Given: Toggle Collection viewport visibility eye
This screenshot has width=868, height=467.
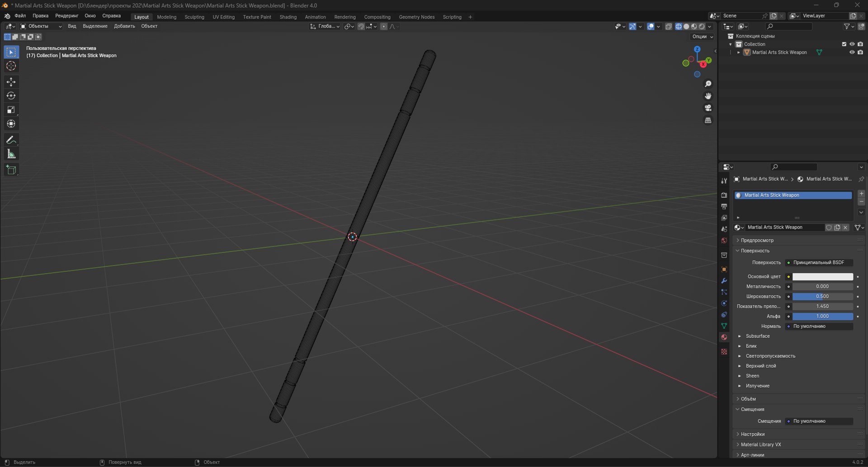Looking at the screenshot, I should [x=852, y=44].
